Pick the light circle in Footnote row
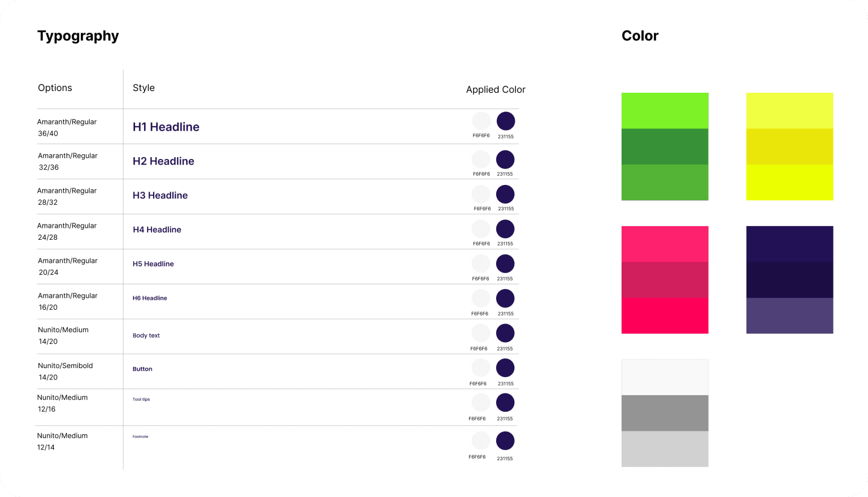This screenshot has width=868, height=497. (481, 441)
